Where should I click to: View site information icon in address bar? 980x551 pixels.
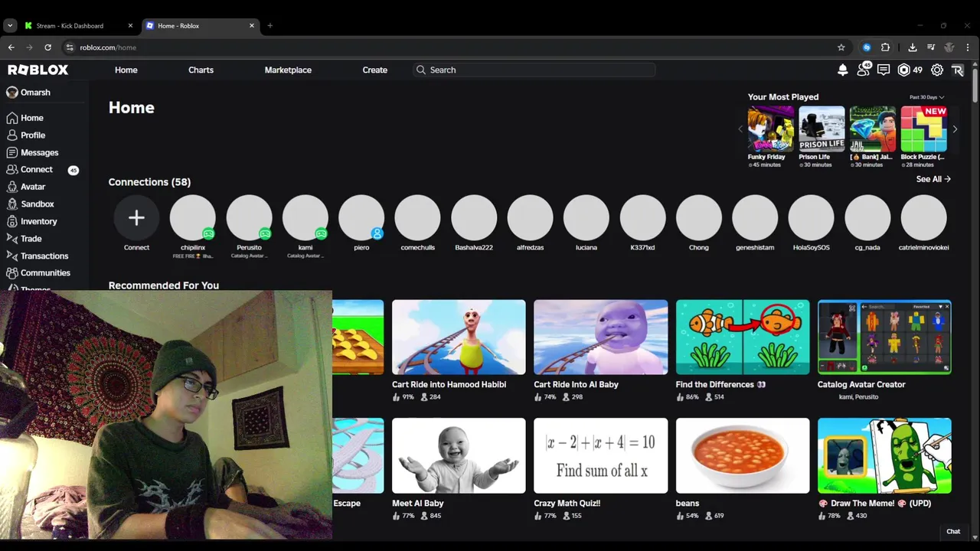70,47
